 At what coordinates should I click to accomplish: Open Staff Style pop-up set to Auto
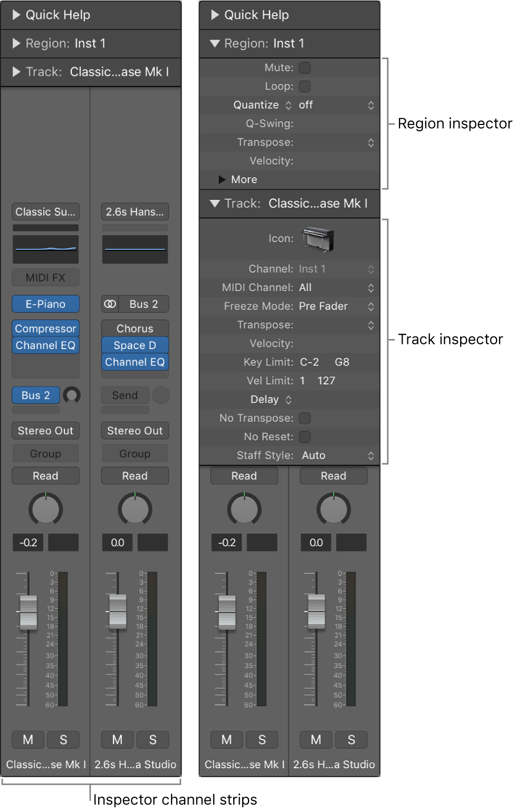[337, 456]
